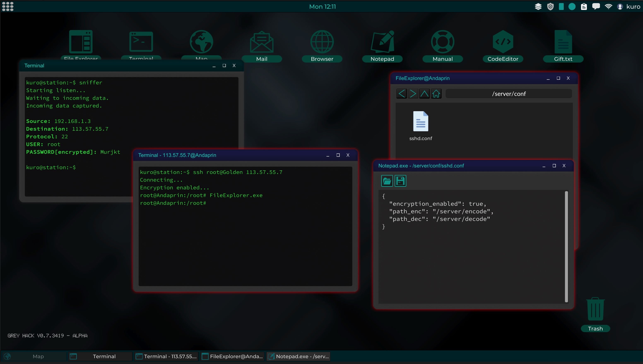Maximize the FileExplorer@Andaprin window

pyautogui.click(x=558, y=78)
